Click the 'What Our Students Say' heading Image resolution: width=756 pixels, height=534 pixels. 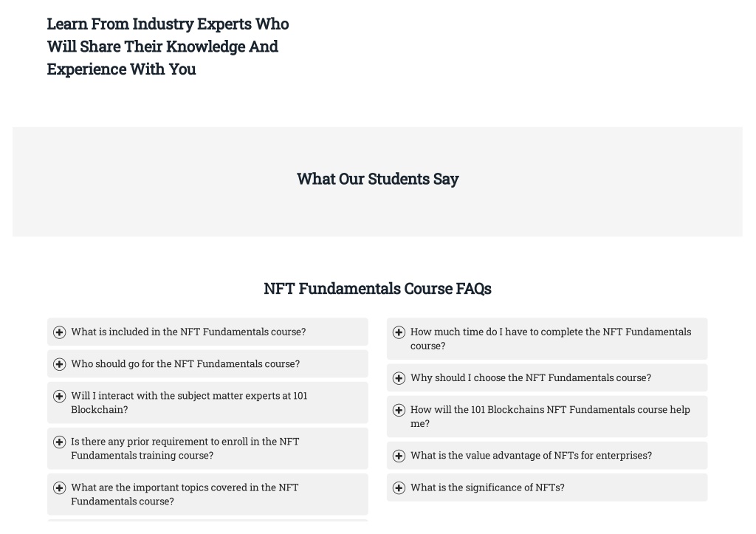(377, 179)
